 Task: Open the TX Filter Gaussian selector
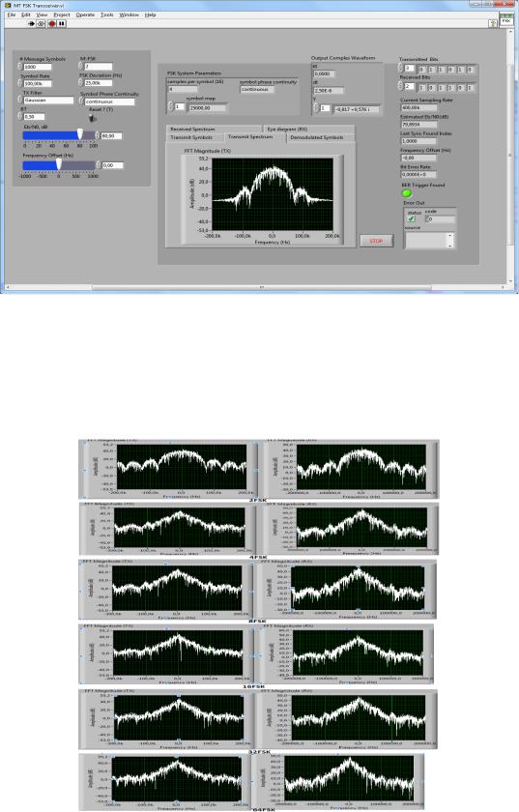48,100
